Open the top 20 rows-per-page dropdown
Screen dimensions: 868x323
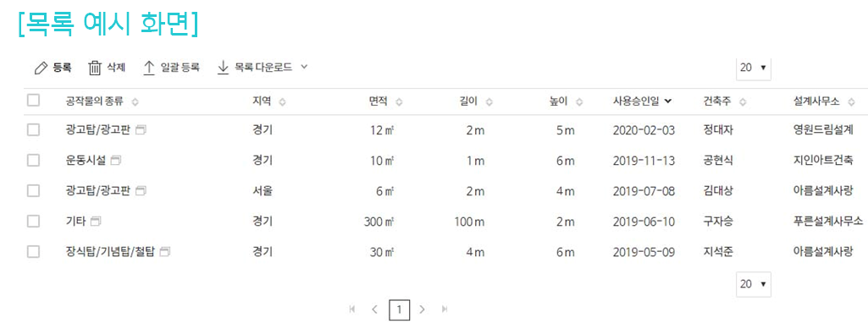(754, 68)
